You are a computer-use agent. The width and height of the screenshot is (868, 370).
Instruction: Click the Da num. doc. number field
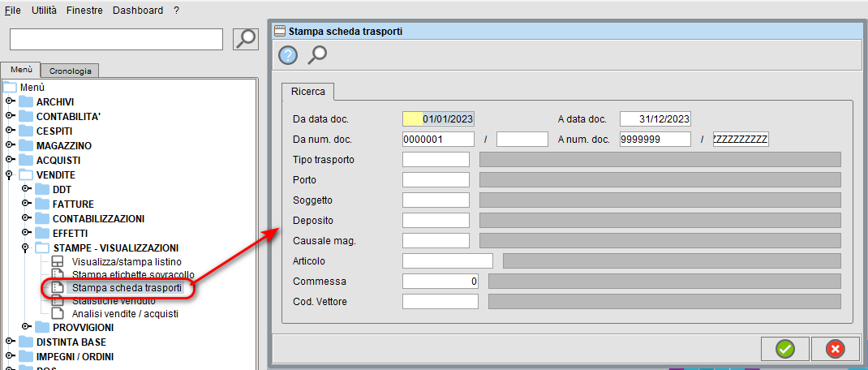pos(438,139)
